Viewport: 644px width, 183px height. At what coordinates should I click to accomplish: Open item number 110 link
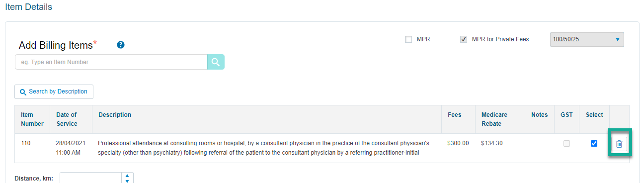tap(26, 143)
